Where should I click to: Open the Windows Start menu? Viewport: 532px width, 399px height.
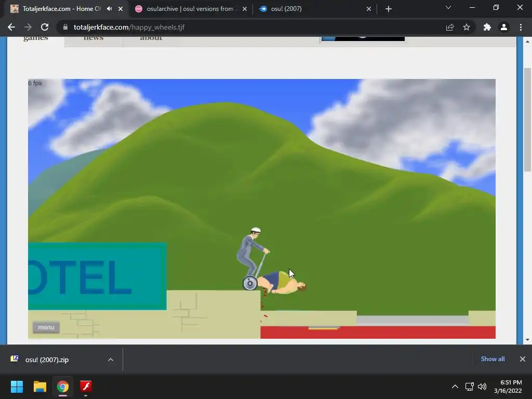(x=17, y=387)
